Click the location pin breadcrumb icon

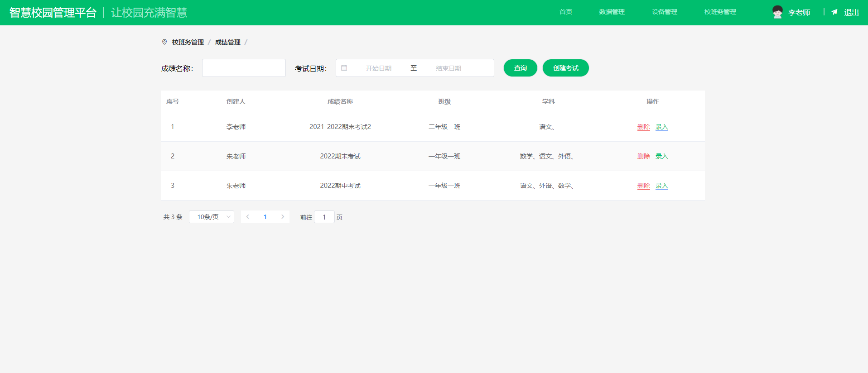click(164, 42)
